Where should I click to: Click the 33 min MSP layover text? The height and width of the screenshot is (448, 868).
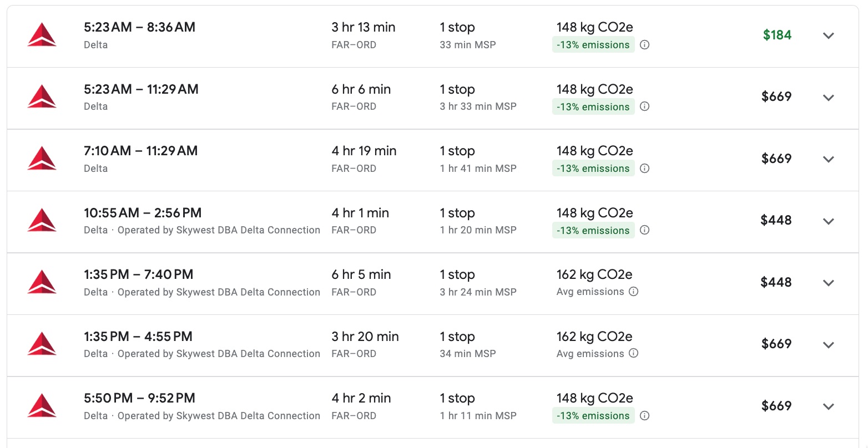pyautogui.click(x=468, y=45)
